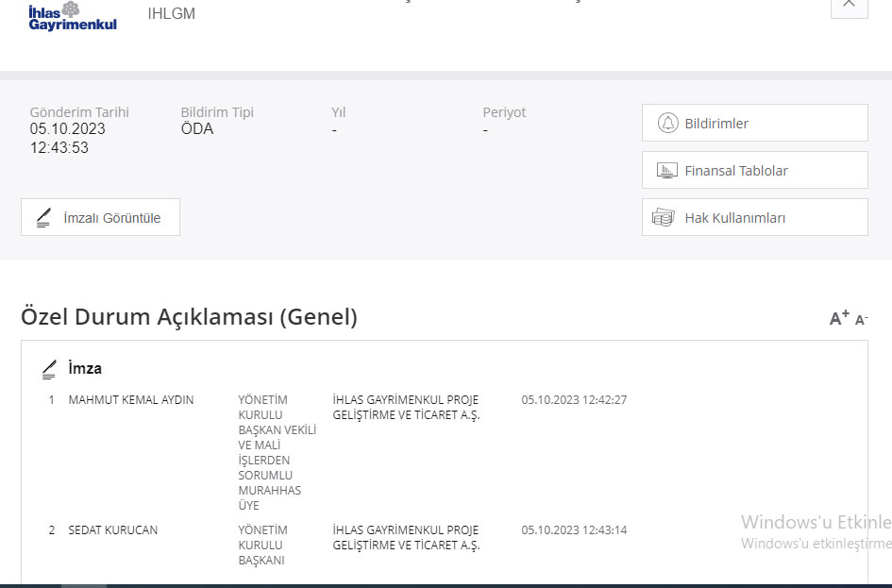Viewport: 892px width, 588px height.
Task: Decrease font size with A-
Action: [861, 320]
